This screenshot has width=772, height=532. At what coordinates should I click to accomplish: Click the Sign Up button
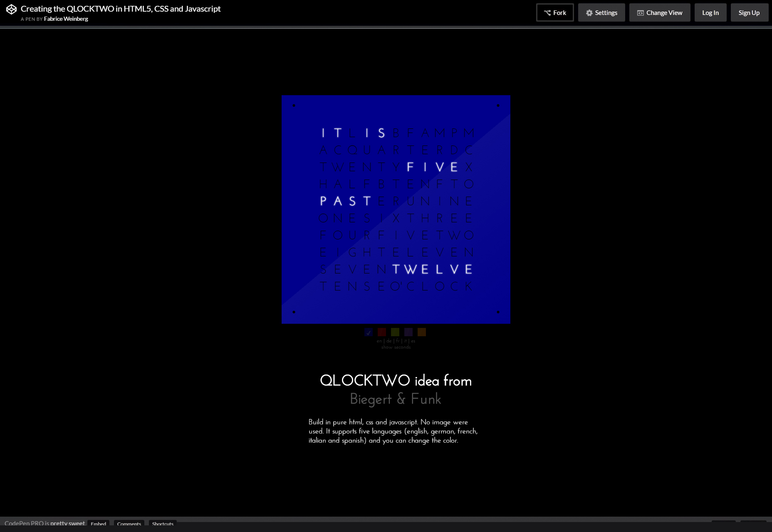click(x=749, y=12)
